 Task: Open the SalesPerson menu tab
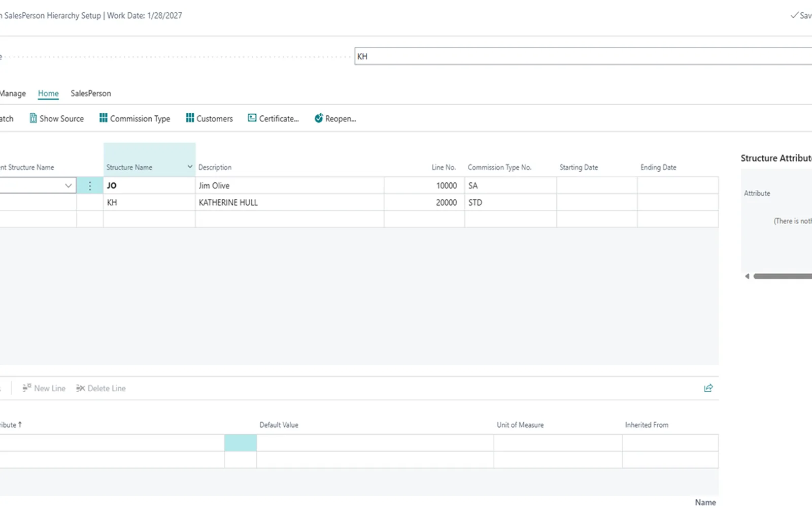pyautogui.click(x=91, y=93)
